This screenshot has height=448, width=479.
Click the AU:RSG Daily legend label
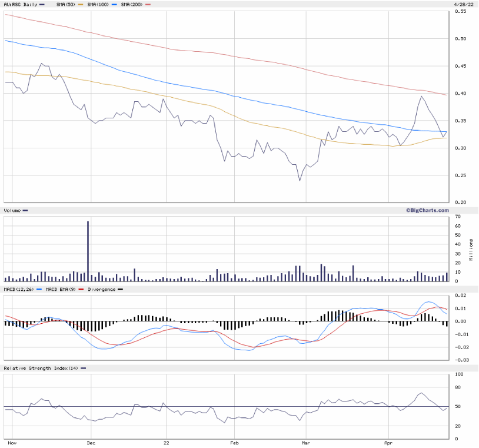(x=21, y=5)
